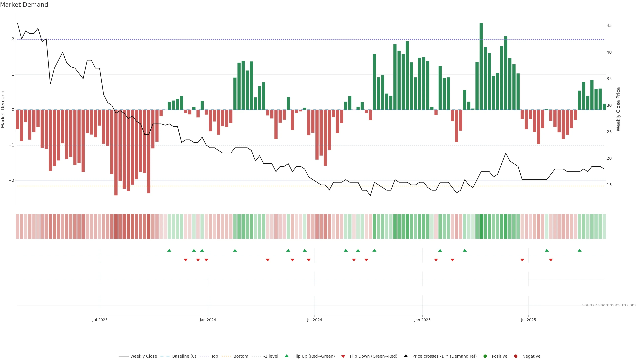The height and width of the screenshot is (362, 644).
Task: Hide the Top dotted line legend
Action: pyautogui.click(x=214, y=356)
